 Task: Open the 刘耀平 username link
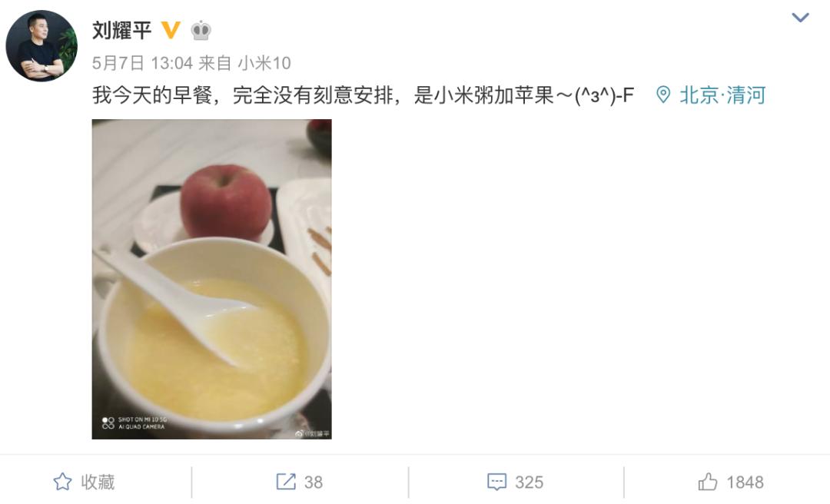[121, 30]
